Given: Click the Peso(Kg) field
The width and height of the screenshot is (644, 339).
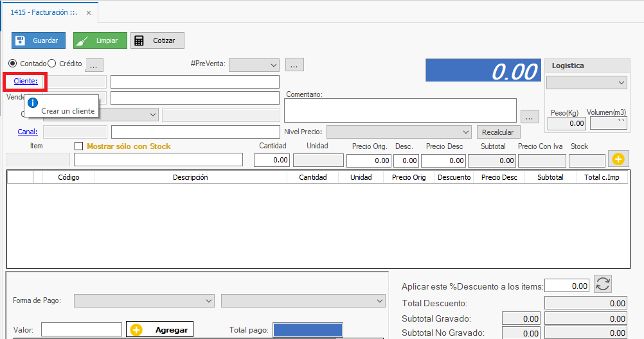Looking at the screenshot, I should pos(567,123).
